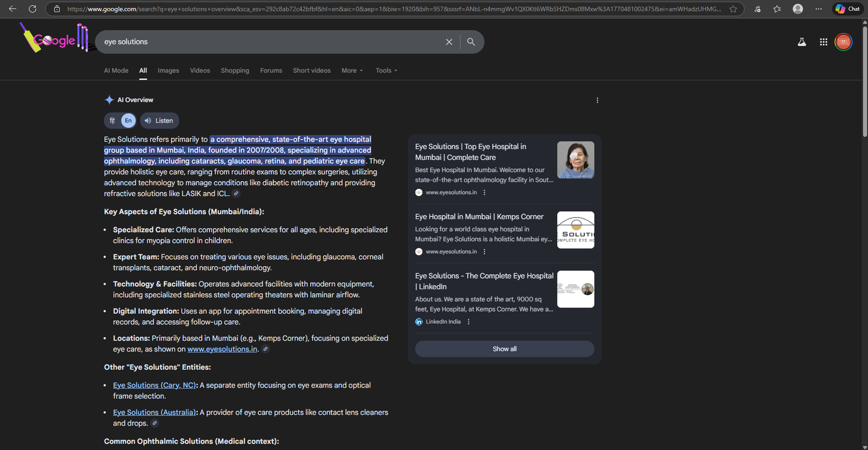Click Show all sources button
The height and width of the screenshot is (450, 868).
[x=505, y=349]
